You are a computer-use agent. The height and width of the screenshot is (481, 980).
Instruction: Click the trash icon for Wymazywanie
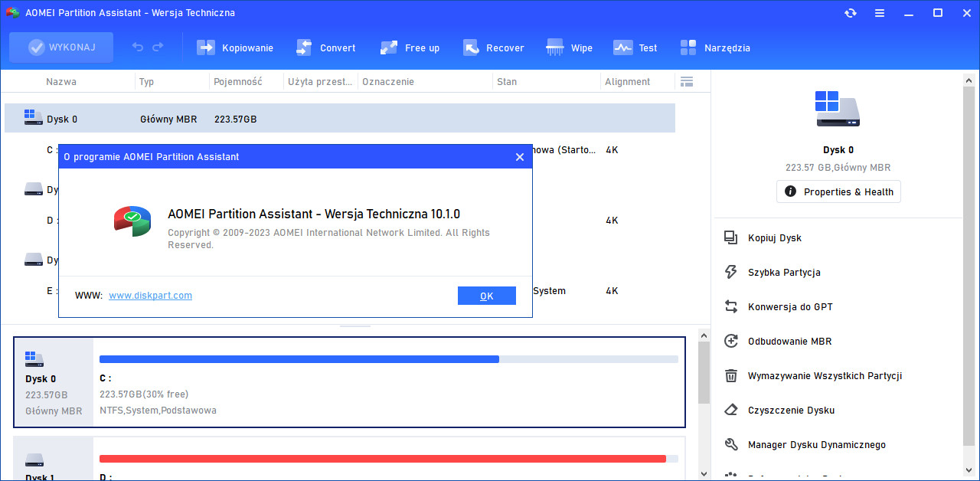(x=731, y=375)
